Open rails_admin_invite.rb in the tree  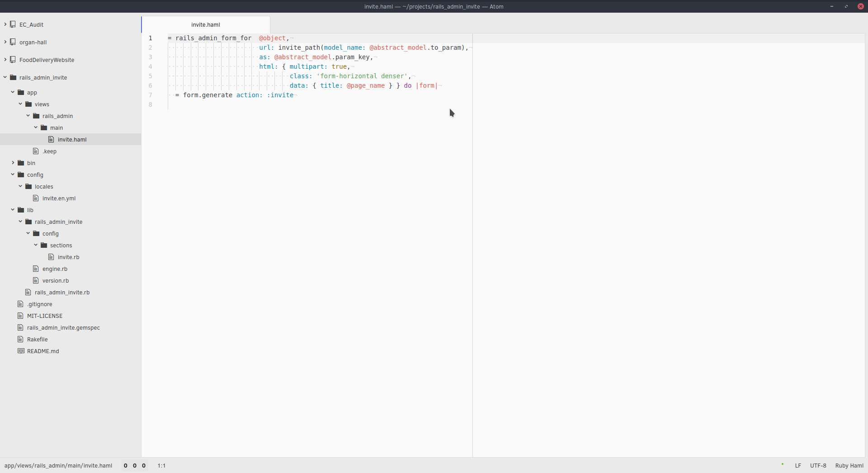(62, 292)
